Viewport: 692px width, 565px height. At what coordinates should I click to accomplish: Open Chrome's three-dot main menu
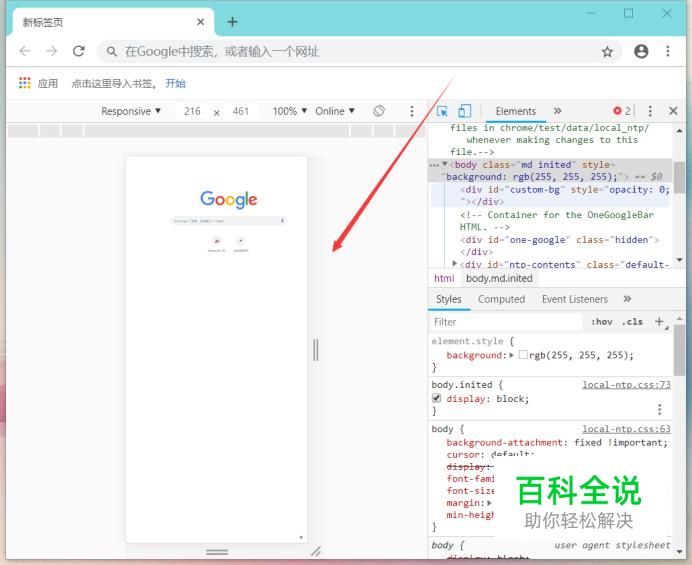[668, 51]
